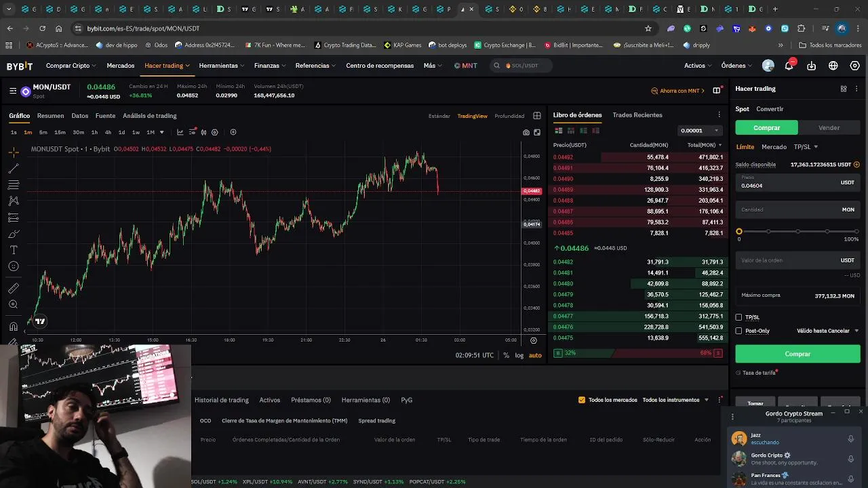Expand Comprar Cripto menu
This screenshot has height=488, width=868.
(71, 66)
